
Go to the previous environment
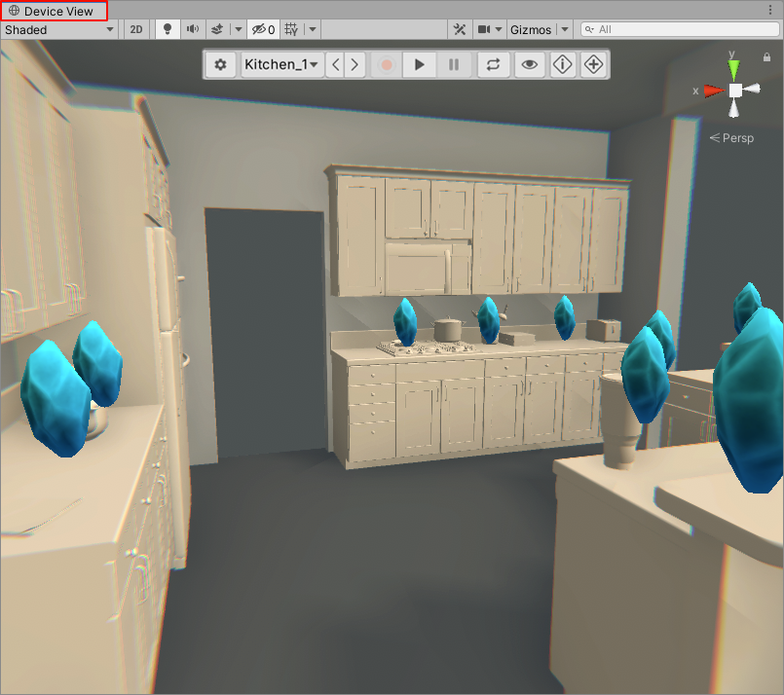tap(335, 64)
